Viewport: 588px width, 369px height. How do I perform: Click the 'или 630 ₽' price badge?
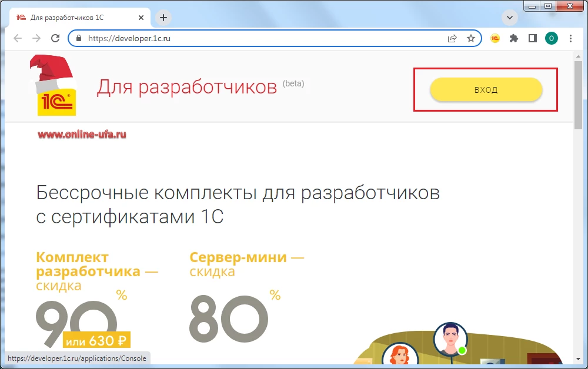click(x=96, y=341)
